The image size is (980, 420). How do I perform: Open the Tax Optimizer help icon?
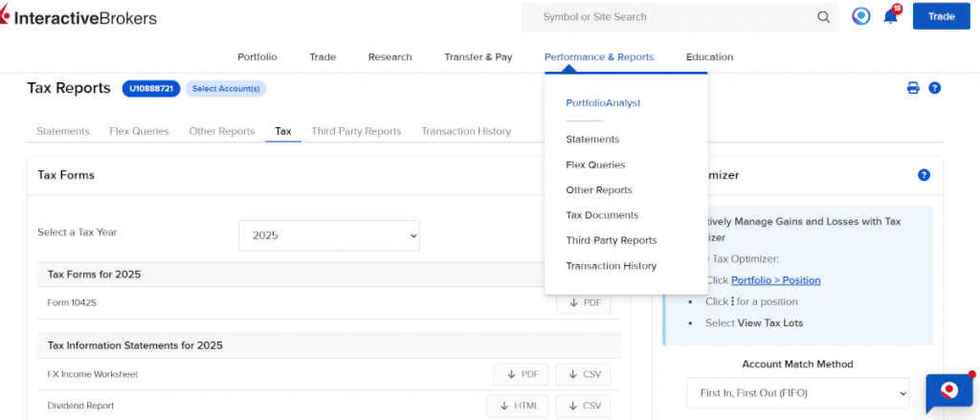[x=924, y=176]
